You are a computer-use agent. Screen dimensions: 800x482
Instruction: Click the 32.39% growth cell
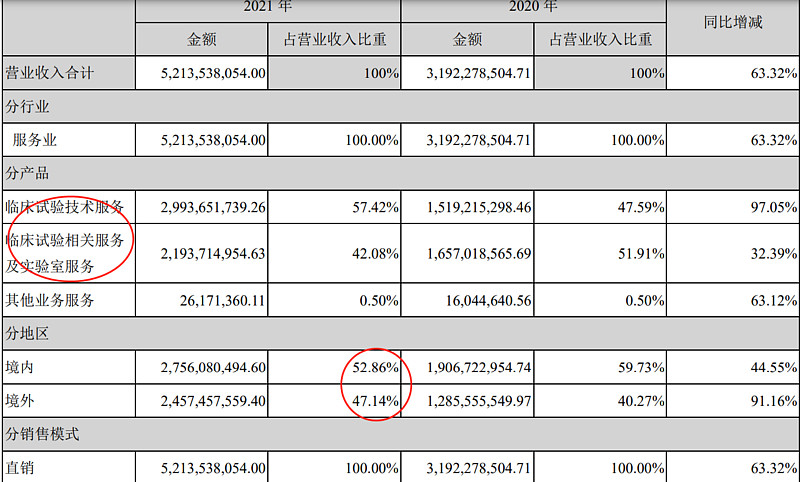tap(773, 254)
